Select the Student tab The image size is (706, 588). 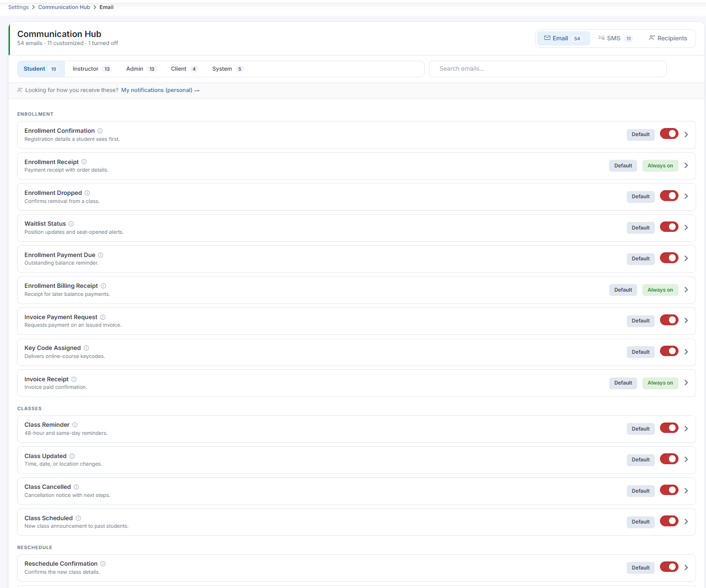41,69
